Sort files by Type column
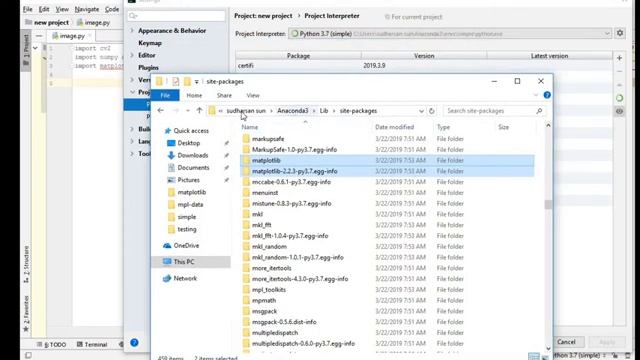The image size is (640, 360). point(443,127)
